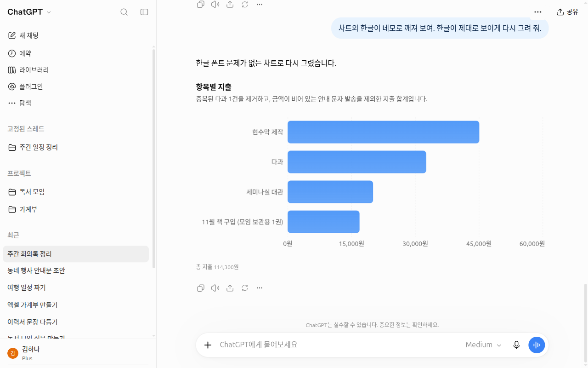Click the 30,000원 axis label
Screen dimensions: 588x368
(415, 244)
